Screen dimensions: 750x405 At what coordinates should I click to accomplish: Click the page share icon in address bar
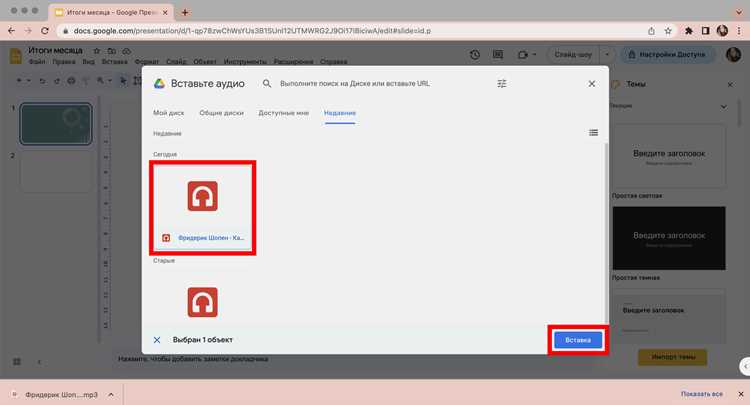651,31
